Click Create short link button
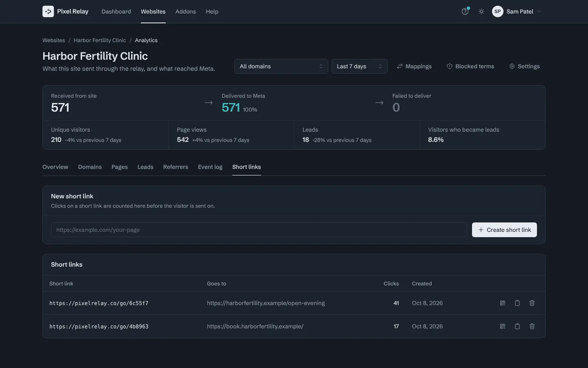The image size is (588, 368). (x=504, y=230)
